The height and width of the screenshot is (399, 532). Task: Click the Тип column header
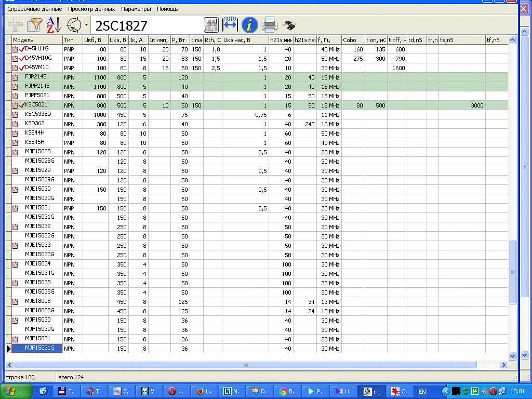point(73,40)
